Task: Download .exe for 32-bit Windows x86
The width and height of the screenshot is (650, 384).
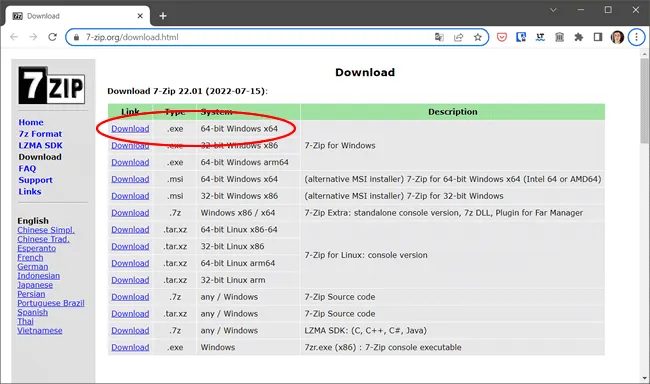Action: [x=130, y=146]
